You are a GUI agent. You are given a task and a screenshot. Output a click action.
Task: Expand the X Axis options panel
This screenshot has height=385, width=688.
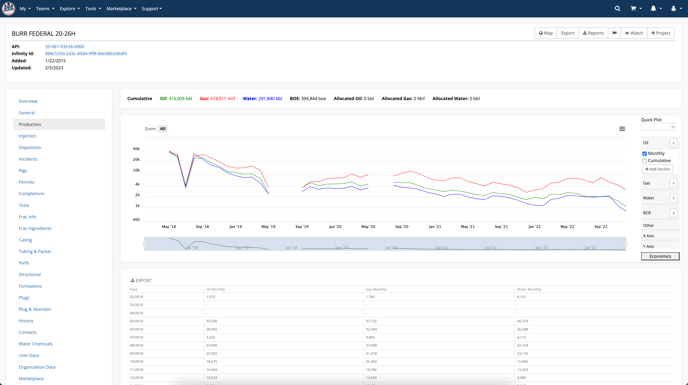(659, 236)
